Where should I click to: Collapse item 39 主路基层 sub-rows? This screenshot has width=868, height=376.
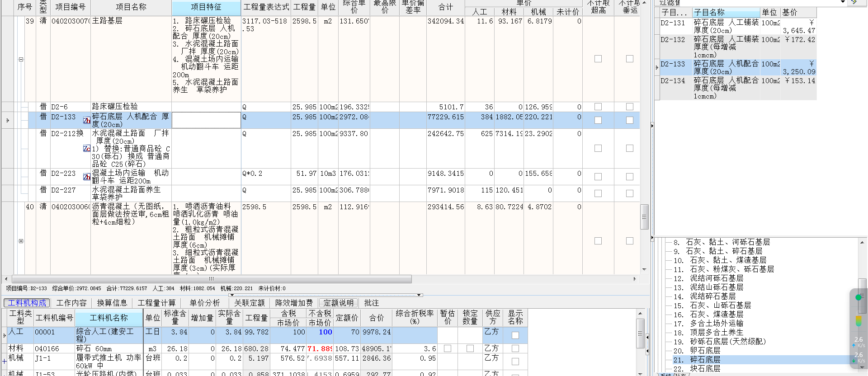pos(21,59)
